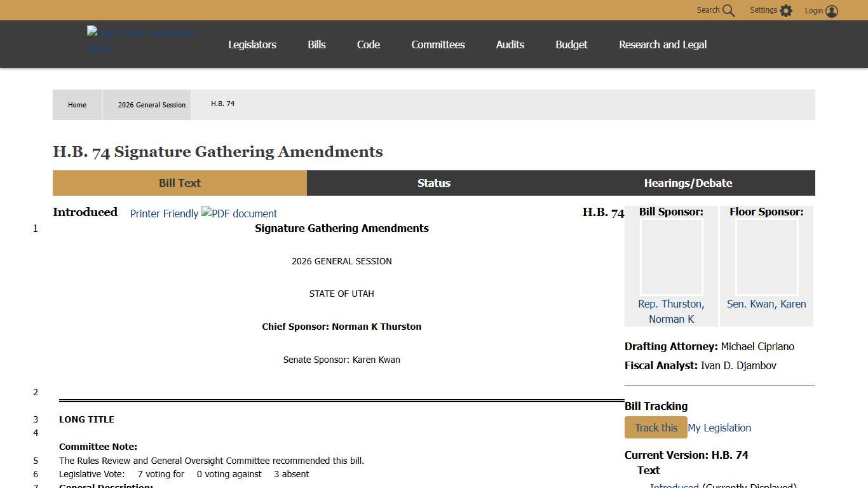Open the PDF document version
The image size is (868, 488).
point(240,213)
